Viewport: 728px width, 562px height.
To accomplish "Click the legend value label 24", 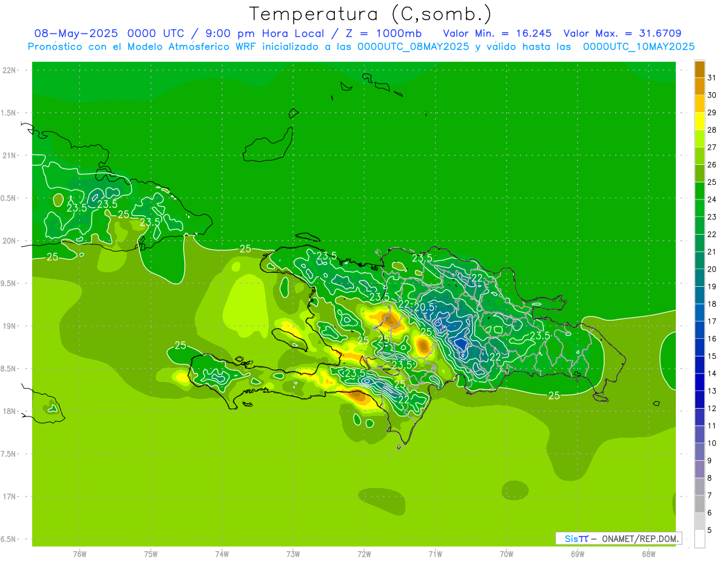I will [712, 199].
